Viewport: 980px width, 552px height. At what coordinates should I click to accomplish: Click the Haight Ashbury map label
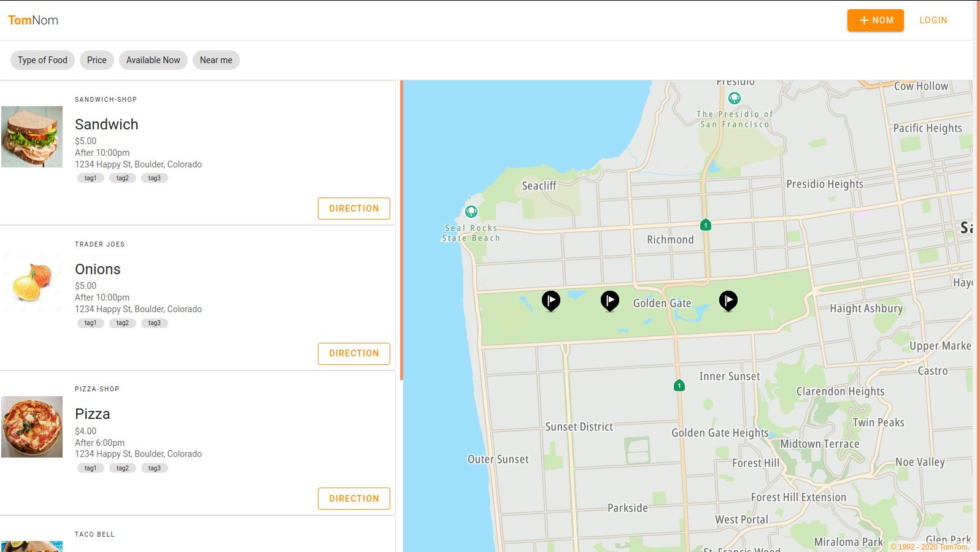pyautogui.click(x=866, y=309)
